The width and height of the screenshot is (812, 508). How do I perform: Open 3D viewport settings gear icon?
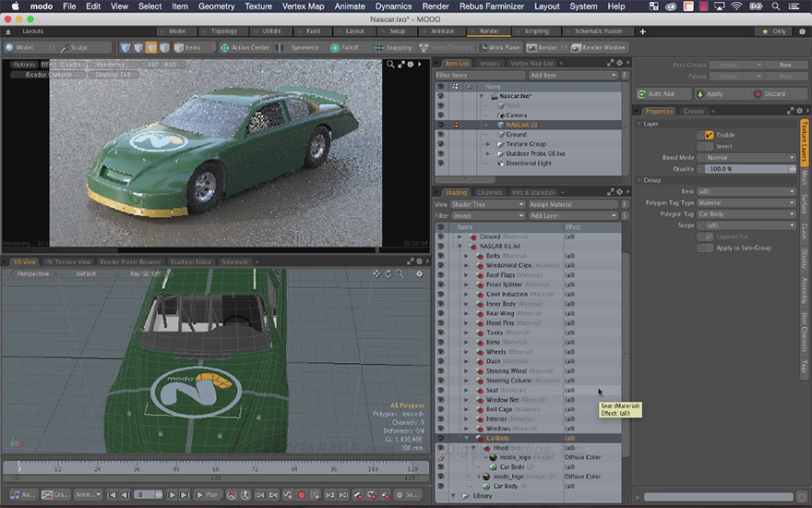point(419,273)
